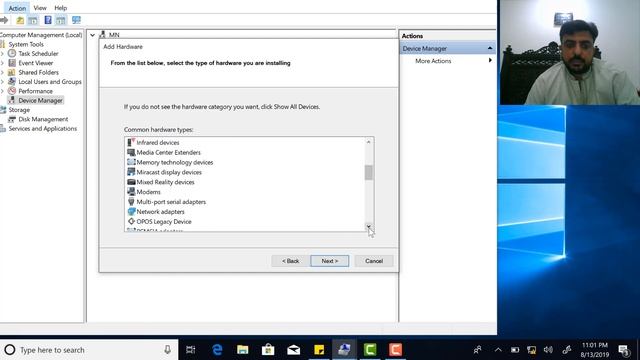This screenshot has height=360, width=640.
Task: Select System Tools node
Action: tap(26, 44)
